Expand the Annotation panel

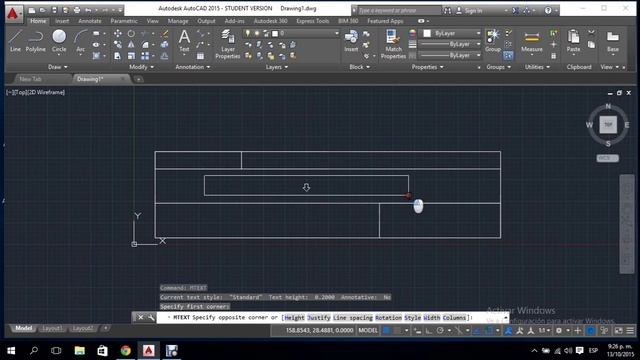click(x=193, y=67)
